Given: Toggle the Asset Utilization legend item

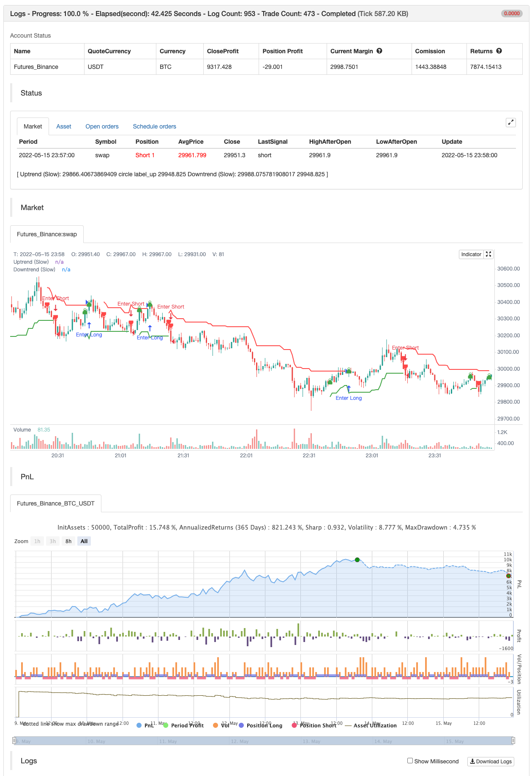Looking at the screenshot, I should click(371, 725).
